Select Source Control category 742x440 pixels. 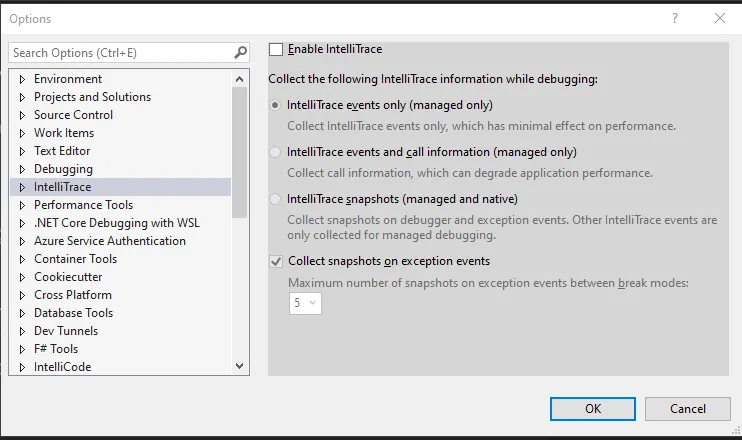73,115
